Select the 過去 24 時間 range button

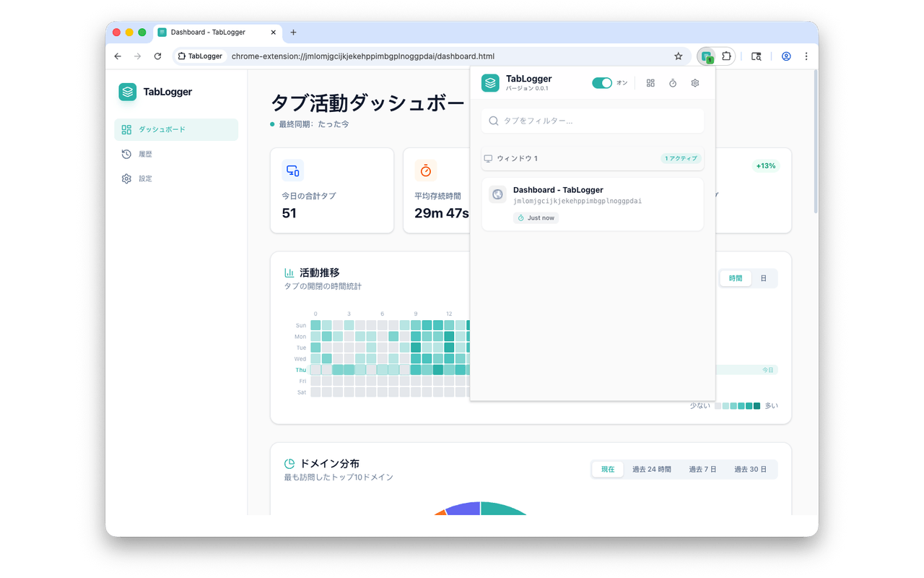coord(651,469)
